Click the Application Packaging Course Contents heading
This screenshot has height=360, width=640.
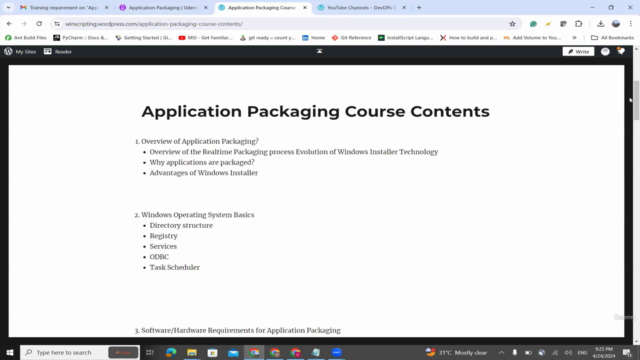[316, 111]
